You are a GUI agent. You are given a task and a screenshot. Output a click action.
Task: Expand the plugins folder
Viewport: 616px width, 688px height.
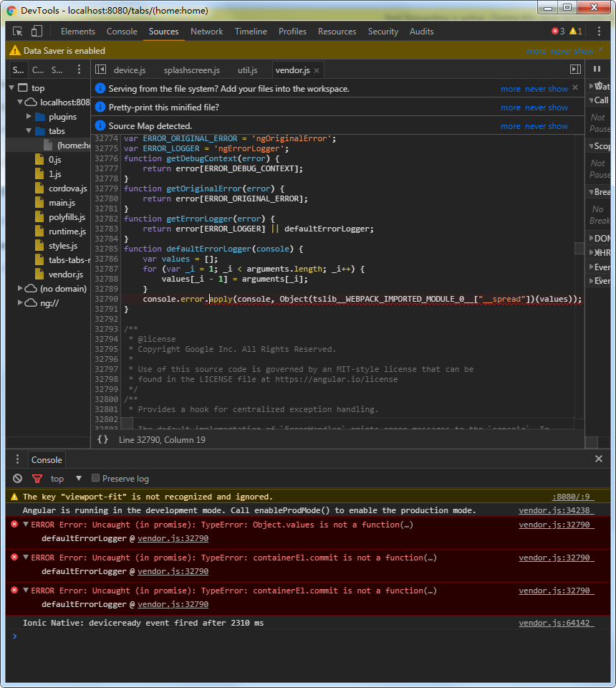[x=29, y=116]
